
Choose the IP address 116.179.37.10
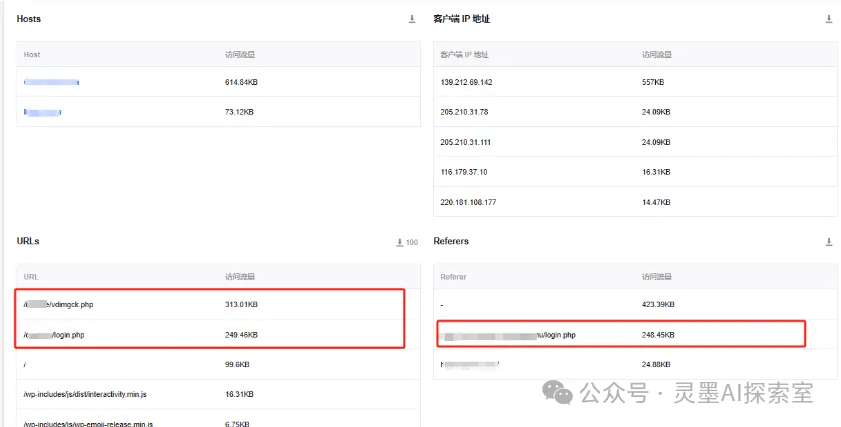click(464, 172)
